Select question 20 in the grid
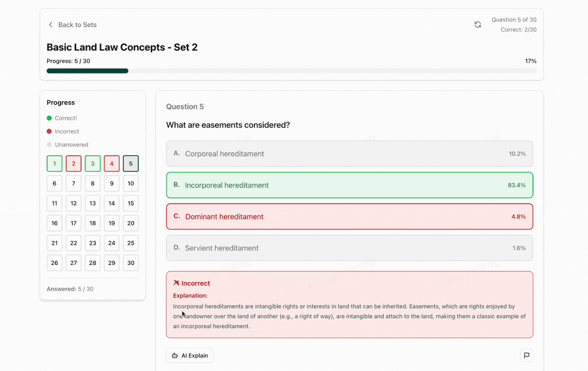 [131, 223]
